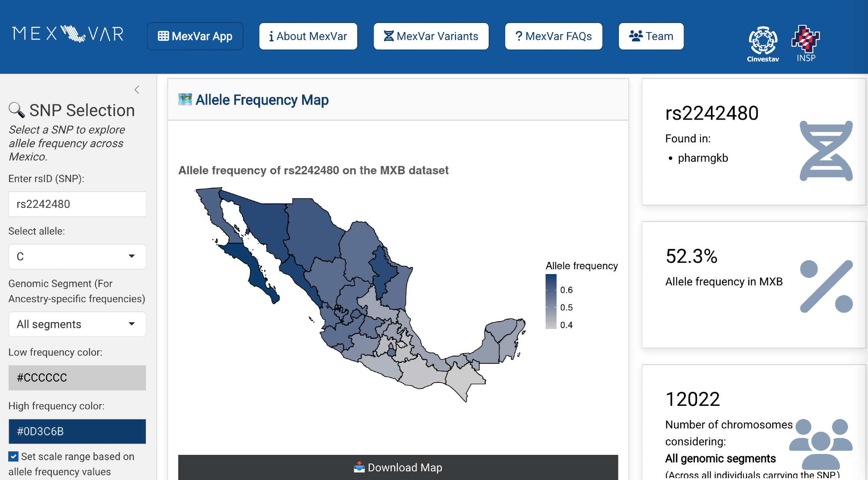Open the Select allele dropdown showing C

(77, 256)
